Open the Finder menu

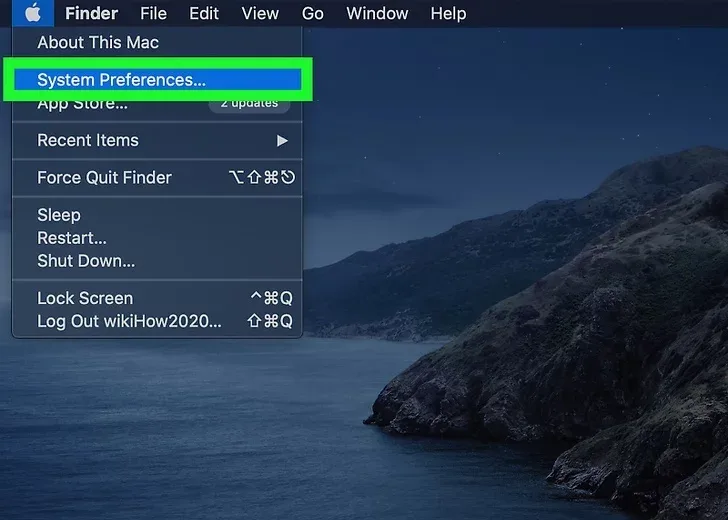tap(91, 13)
